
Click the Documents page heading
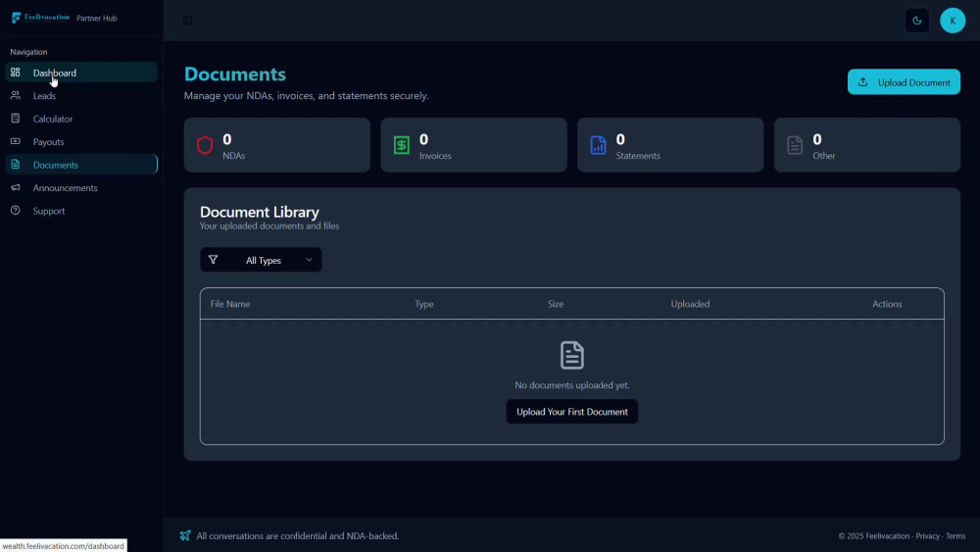pos(235,74)
